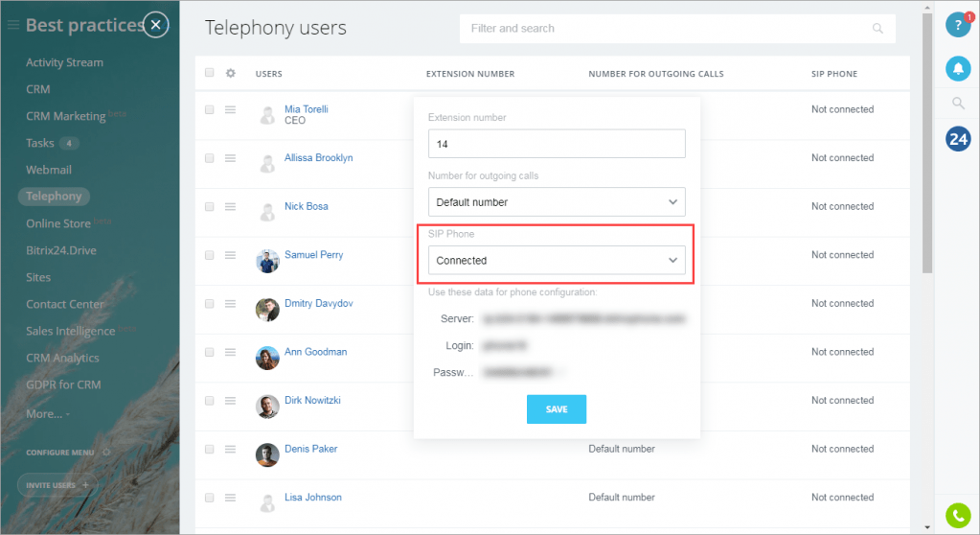
Task: Click the Filter and search box
Action: (x=677, y=29)
